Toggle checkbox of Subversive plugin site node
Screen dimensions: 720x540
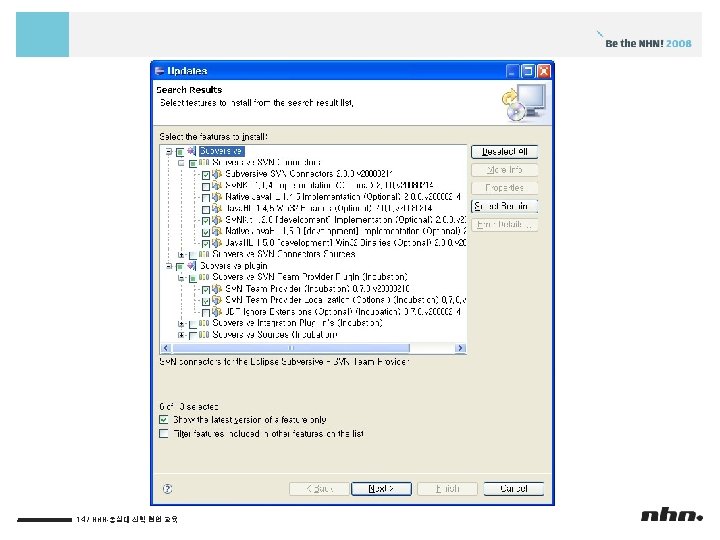click(180, 267)
